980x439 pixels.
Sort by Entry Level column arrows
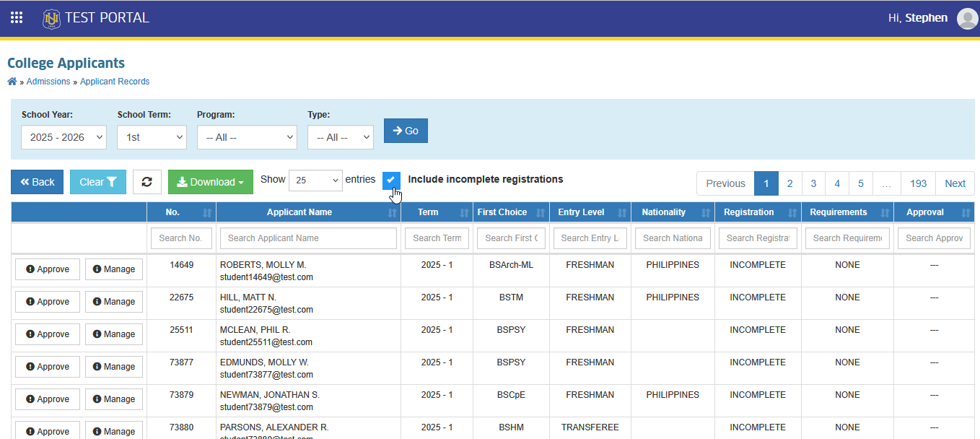pyautogui.click(x=623, y=213)
